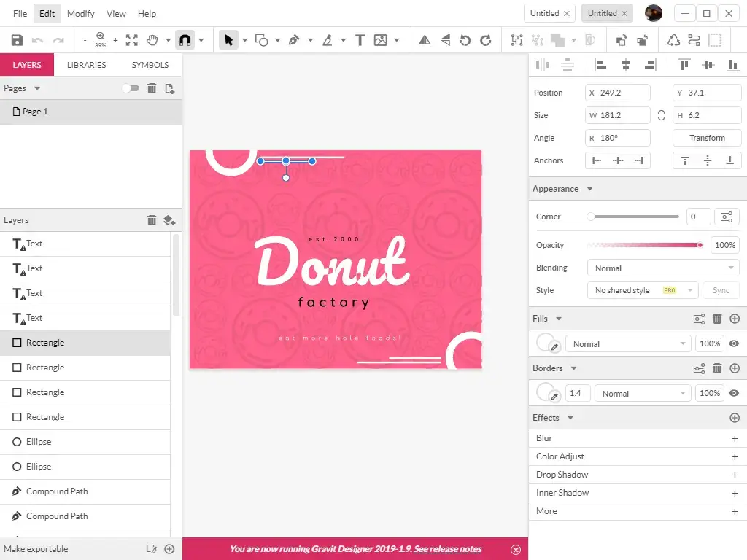Switch to the Libraries tab

tap(86, 65)
